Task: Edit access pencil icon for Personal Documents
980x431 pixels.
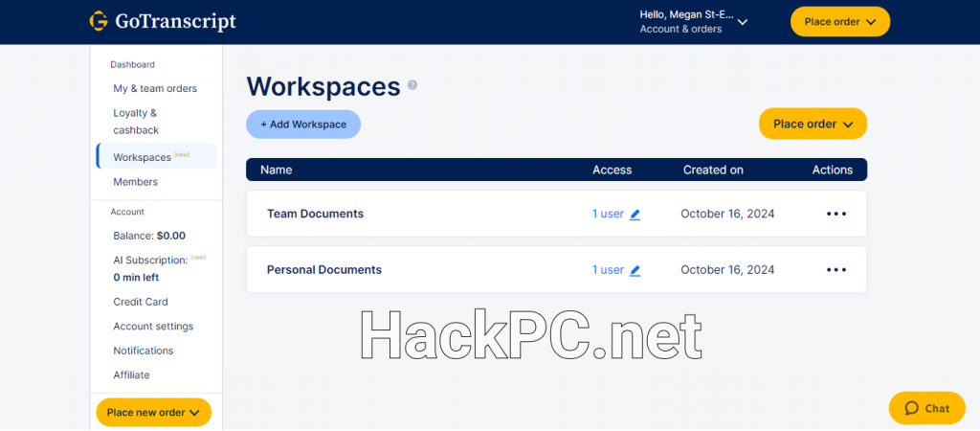Action: (x=635, y=270)
